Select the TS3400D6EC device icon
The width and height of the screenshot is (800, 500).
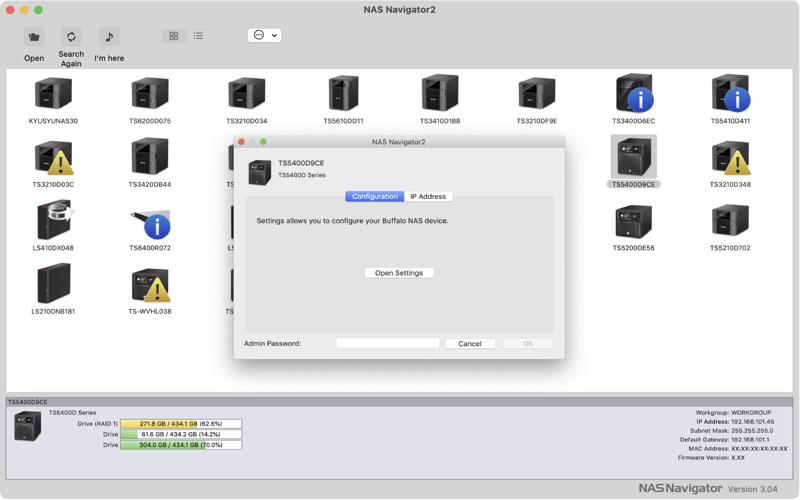tap(634, 93)
